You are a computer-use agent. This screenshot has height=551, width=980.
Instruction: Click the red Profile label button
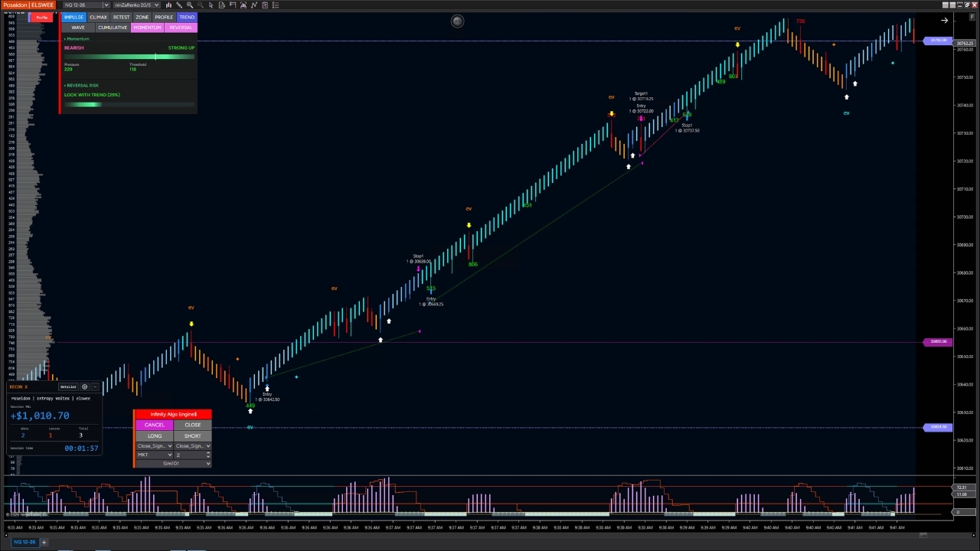(x=41, y=18)
